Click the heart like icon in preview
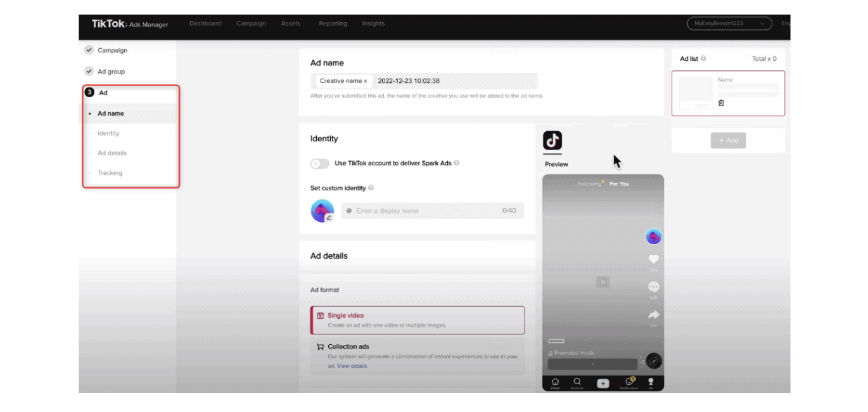The image size is (868, 412). coord(654,259)
